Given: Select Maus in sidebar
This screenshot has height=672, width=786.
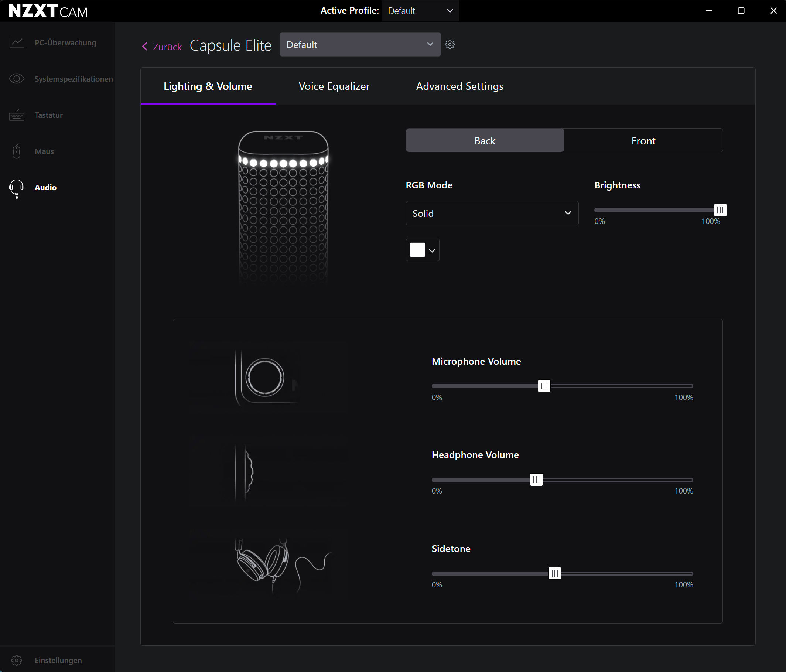Looking at the screenshot, I should click(44, 151).
